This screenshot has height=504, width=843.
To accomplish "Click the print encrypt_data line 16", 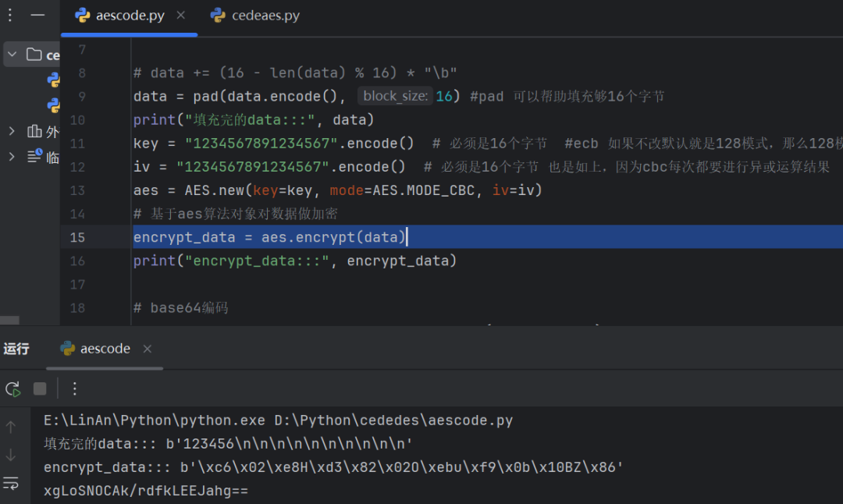I will (294, 261).
